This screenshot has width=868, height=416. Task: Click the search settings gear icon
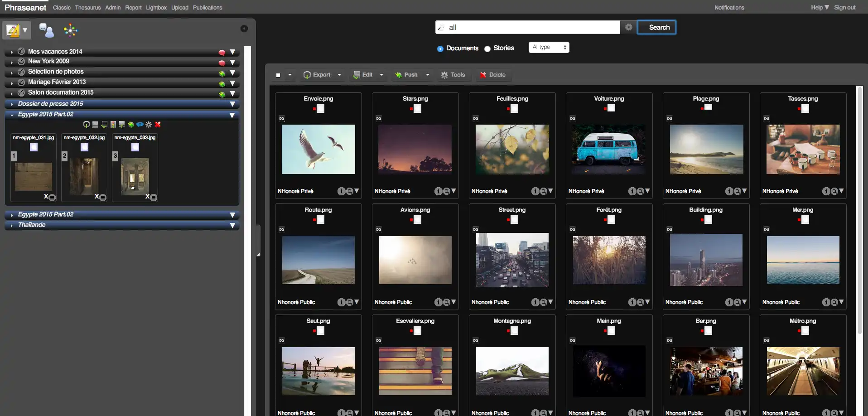628,27
